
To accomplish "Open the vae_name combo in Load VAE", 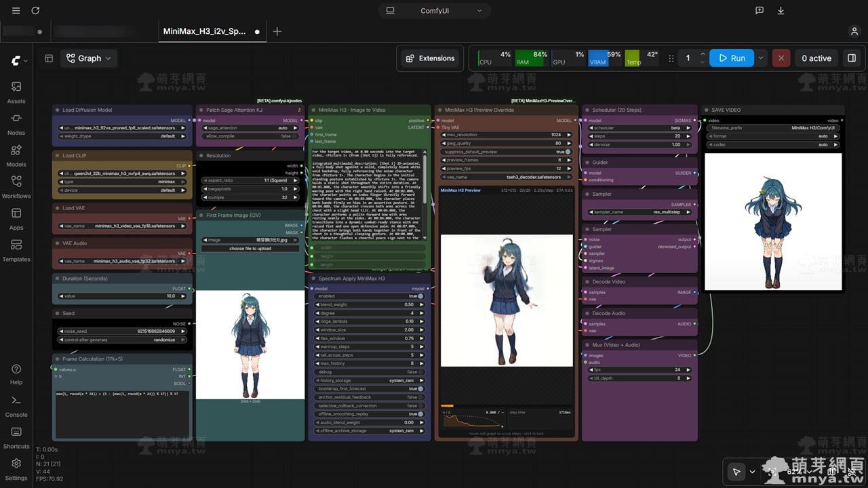I will coord(122,226).
